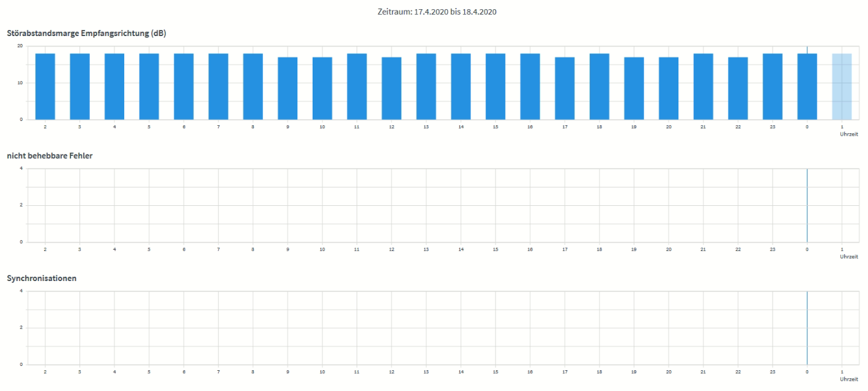Select the signal margin bar at hour 23
Image resolution: width=868 pixels, height=391 pixels.
(773, 86)
